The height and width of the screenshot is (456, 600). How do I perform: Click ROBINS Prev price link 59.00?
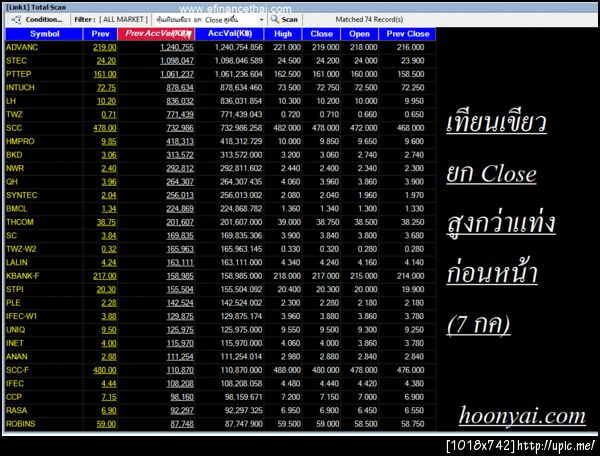pyautogui.click(x=107, y=424)
